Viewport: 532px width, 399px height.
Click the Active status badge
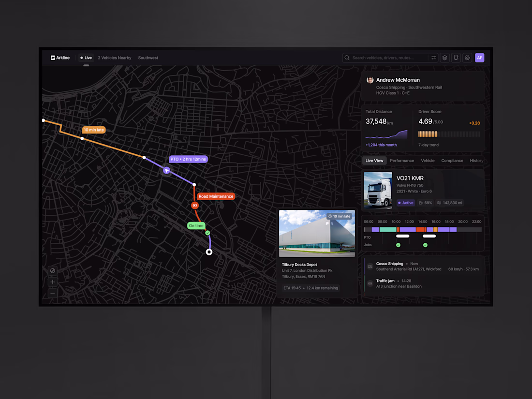(406, 203)
